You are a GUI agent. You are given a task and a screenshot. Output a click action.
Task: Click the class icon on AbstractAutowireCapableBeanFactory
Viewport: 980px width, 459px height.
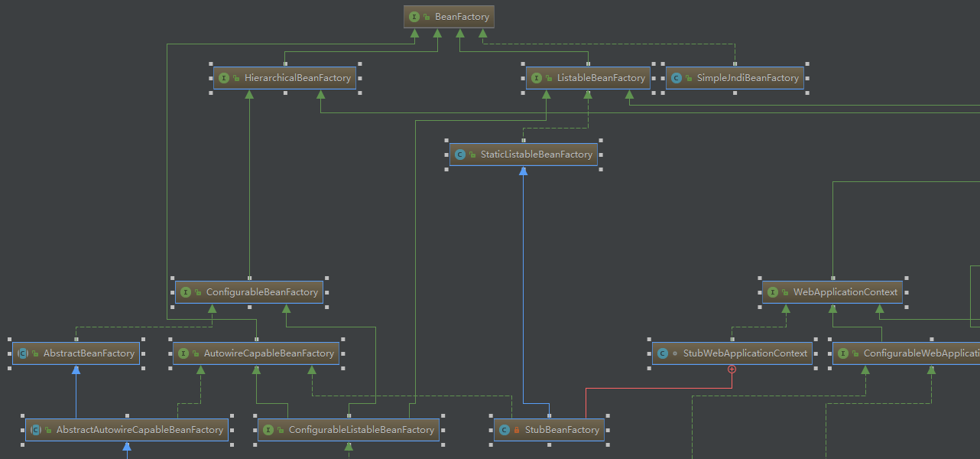(x=37, y=429)
